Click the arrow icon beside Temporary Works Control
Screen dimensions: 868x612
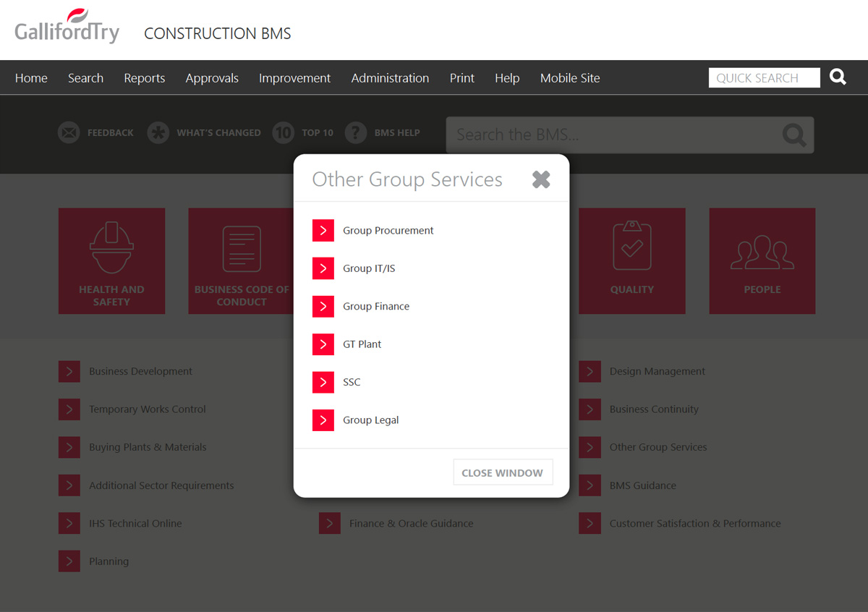(69, 409)
